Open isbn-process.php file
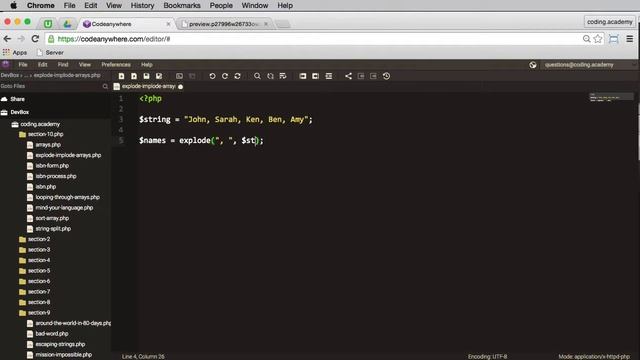Viewport: 640px width, 360px height. (56, 176)
